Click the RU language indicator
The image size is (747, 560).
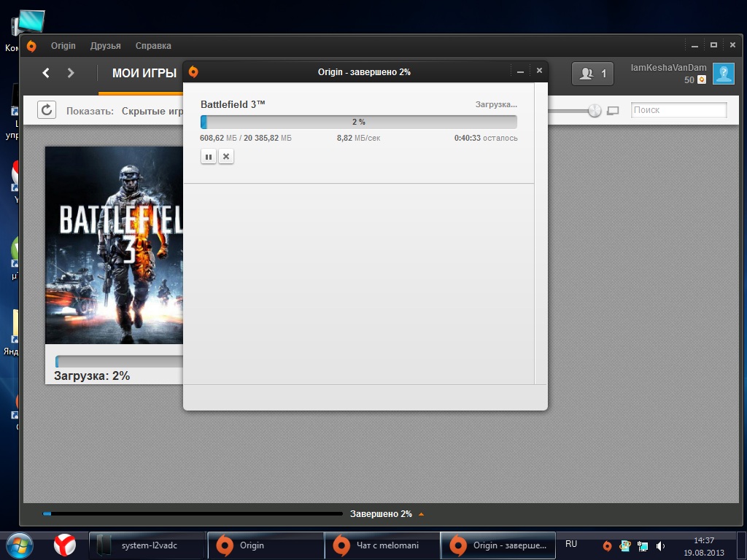570,544
